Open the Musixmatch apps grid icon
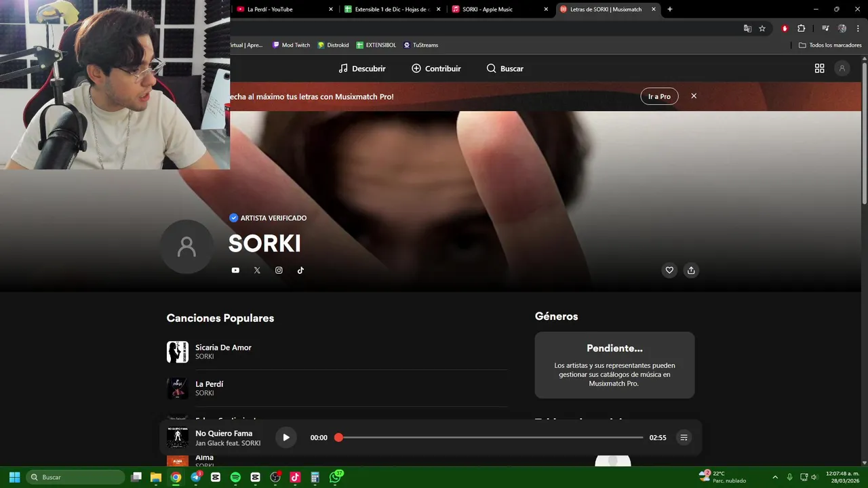This screenshot has height=488, width=868. pos(819,68)
